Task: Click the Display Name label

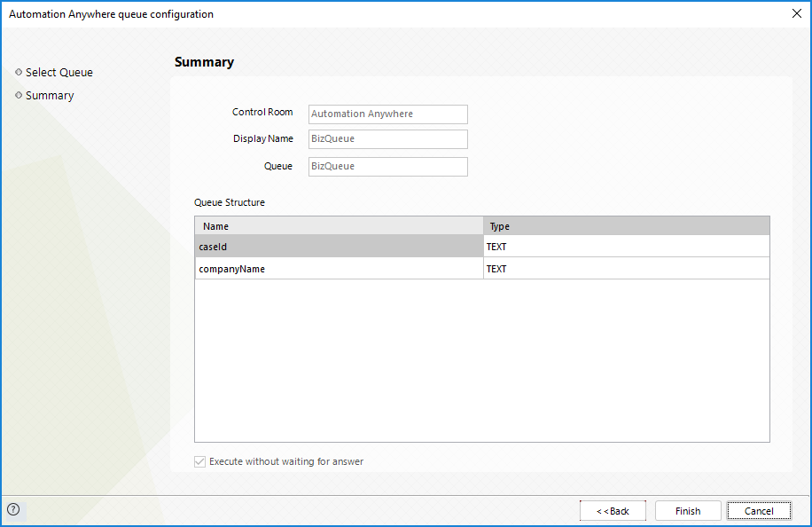Action: click(263, 139)
